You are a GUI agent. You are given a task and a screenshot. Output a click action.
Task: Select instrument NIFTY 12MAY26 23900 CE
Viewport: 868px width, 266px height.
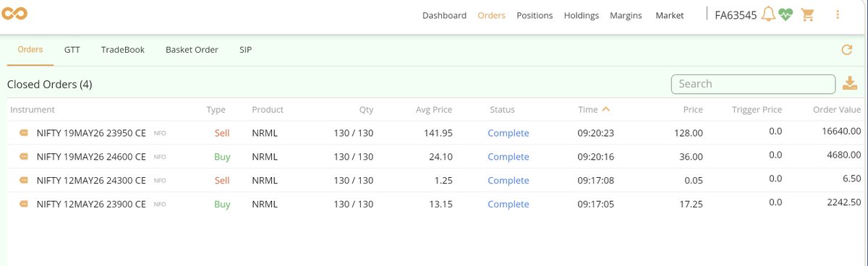[x=91, y=205]
